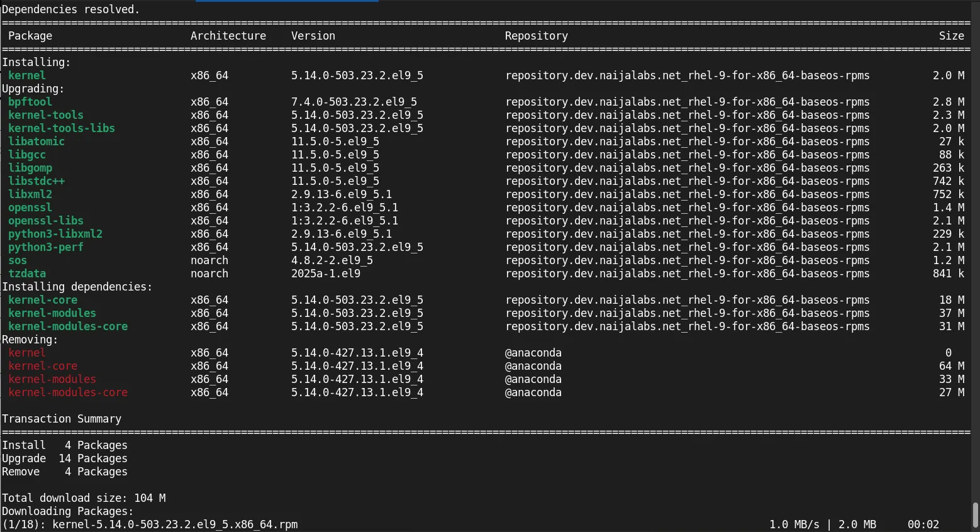980x532 pixels.
Task: Select the 'openssl-libs' package name
Action: click(x=46, y=221)
